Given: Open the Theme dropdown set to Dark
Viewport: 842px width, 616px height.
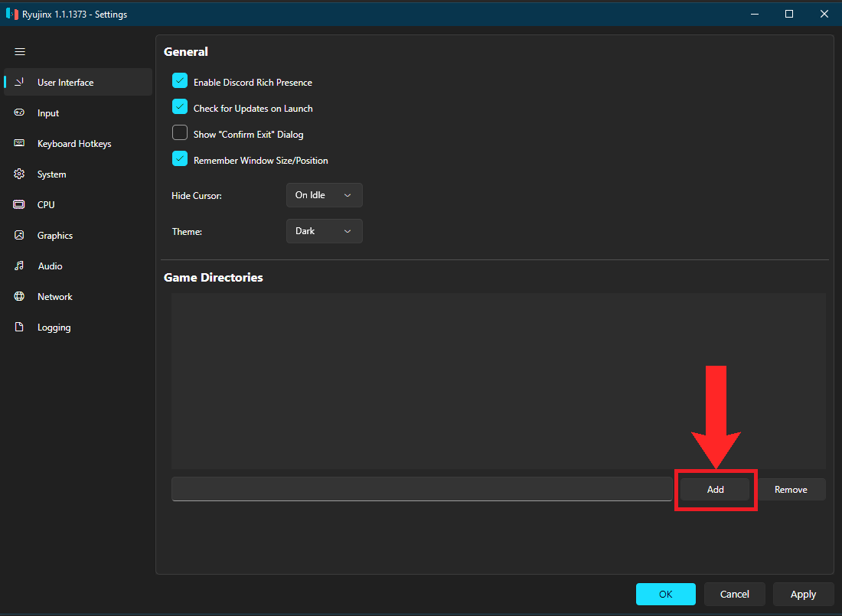Looking at the screenshot, I should [325, 231].
